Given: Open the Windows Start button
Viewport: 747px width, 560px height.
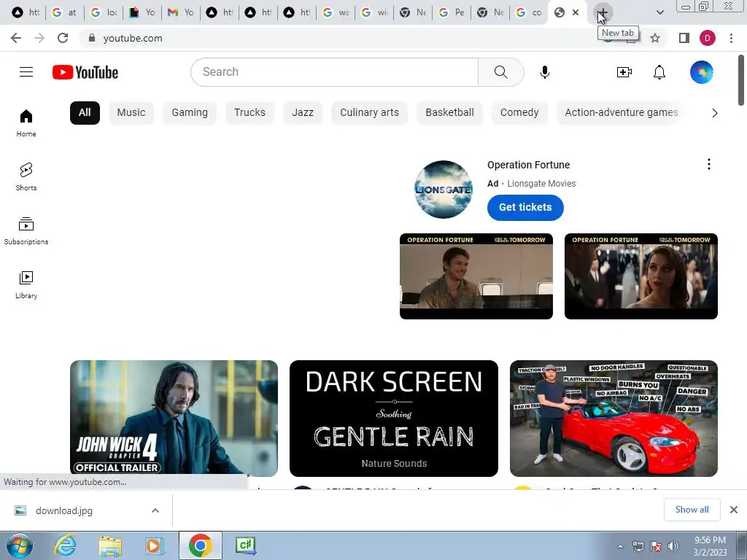Looking at the screenshot, I should (20, 545).
